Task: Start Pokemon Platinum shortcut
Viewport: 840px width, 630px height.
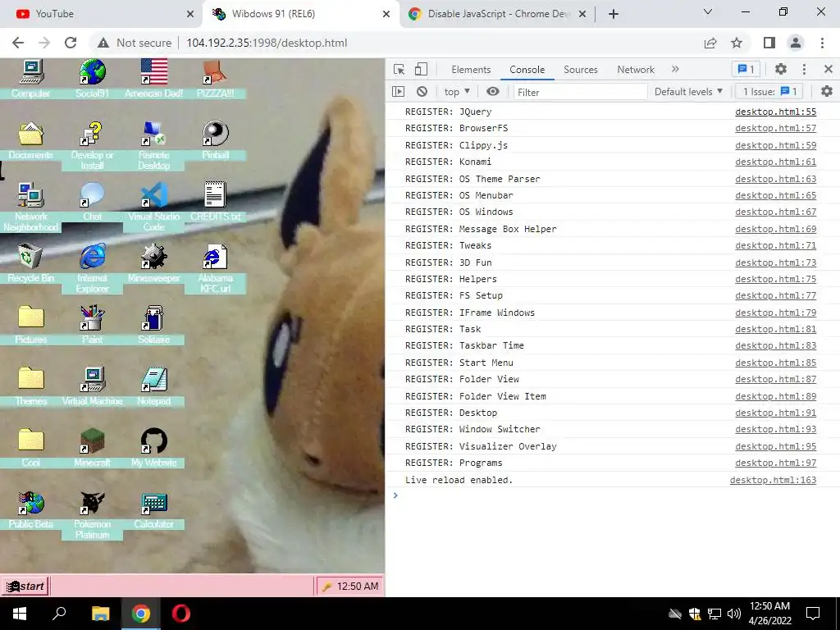Action: pos(92,503)
